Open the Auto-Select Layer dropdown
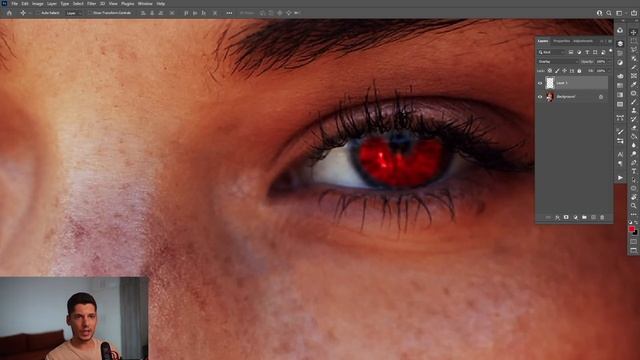 tap(73, 13)
